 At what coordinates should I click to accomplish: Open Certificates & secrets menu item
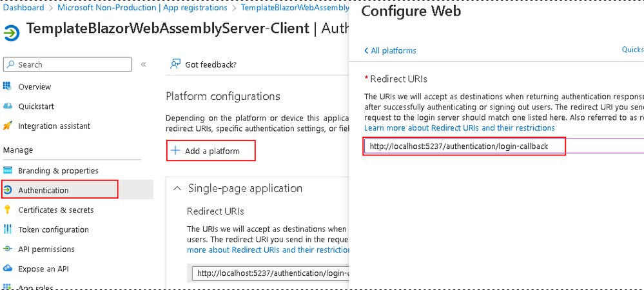pos(56,210)
